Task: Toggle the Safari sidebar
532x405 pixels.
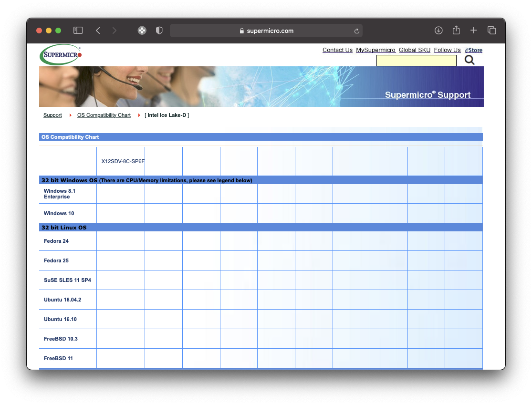Action: click(x=78, y=31)
